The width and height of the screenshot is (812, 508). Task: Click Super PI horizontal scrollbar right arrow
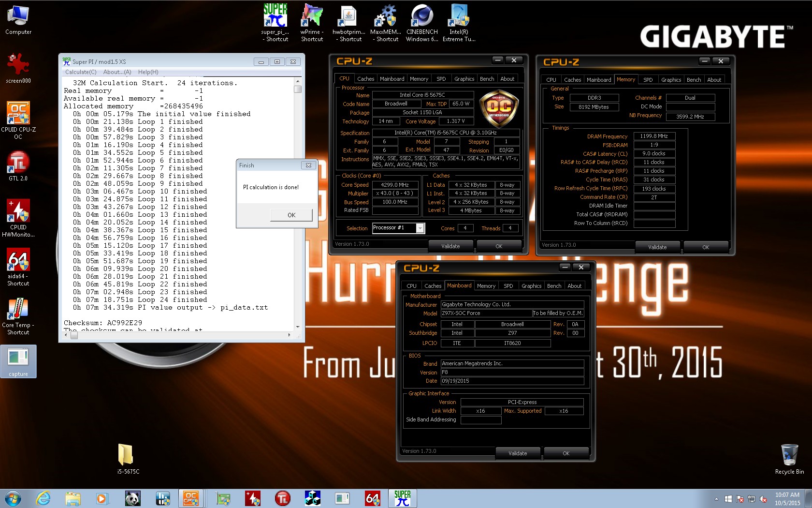pyautogui.click(x=290, y=335)
